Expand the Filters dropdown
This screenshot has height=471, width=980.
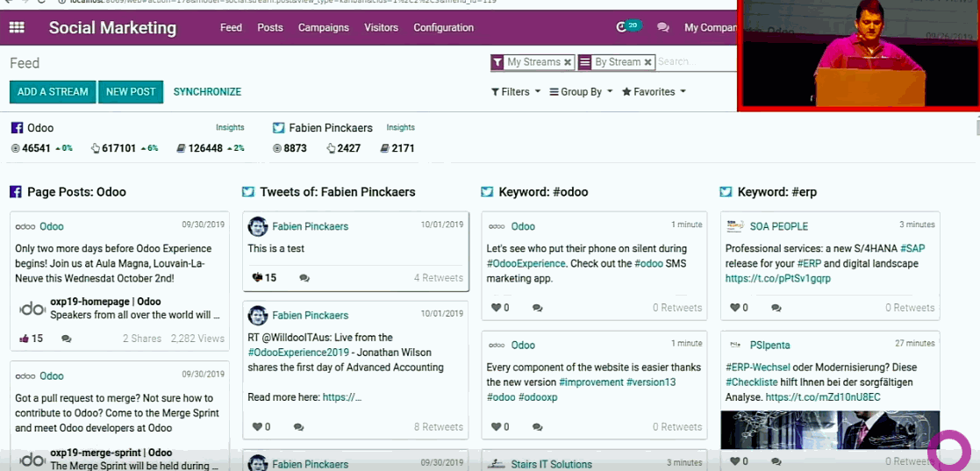(x=516, y=92)
